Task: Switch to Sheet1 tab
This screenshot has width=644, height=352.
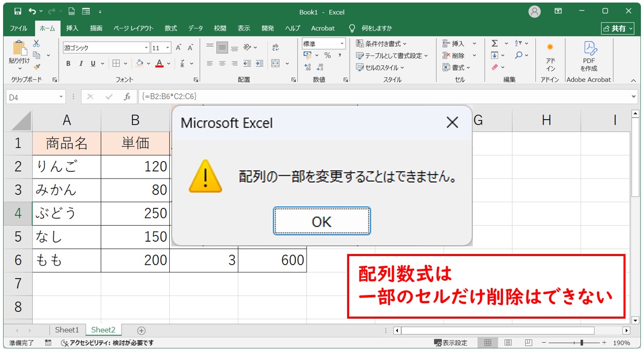Action: tap(67, 330)
